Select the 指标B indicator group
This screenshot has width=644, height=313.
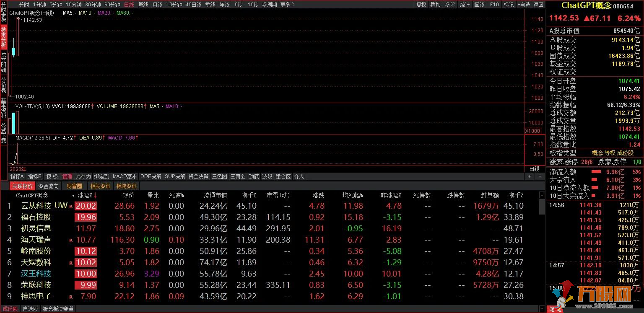[35, 176]
